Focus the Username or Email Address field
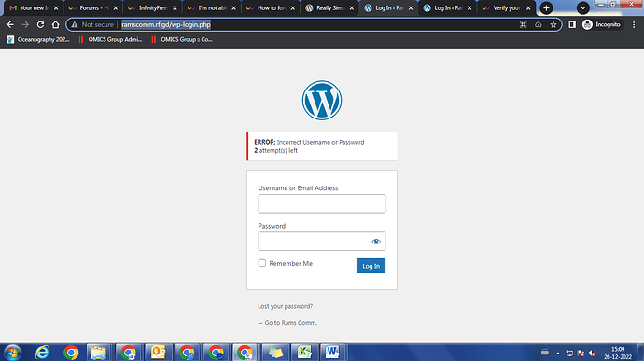 click(x=322, y=203)
